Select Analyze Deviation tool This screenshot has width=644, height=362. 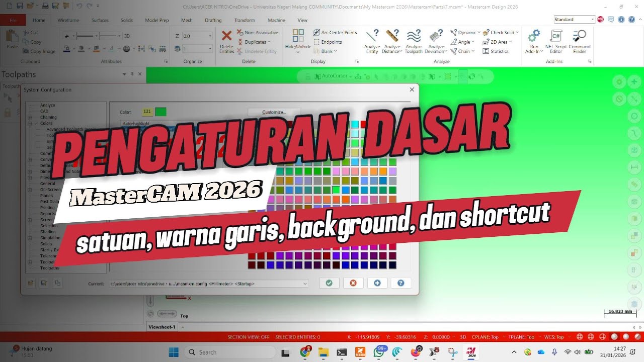point(436,41)
